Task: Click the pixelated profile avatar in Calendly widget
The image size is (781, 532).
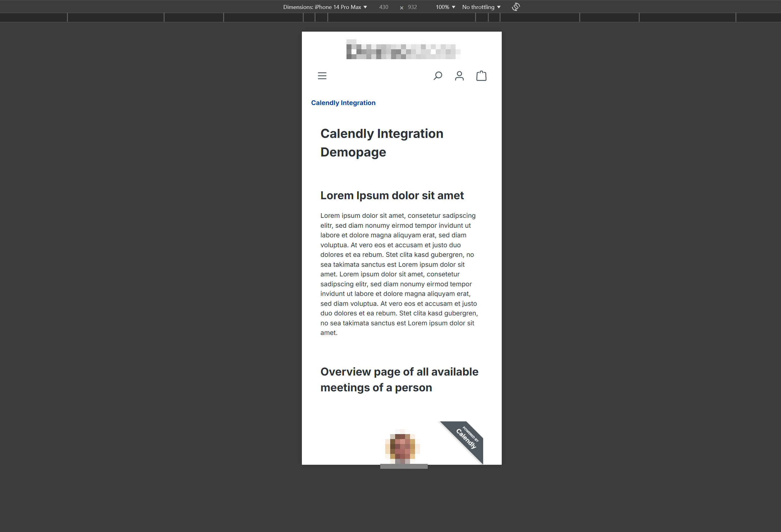Action: 402,446
